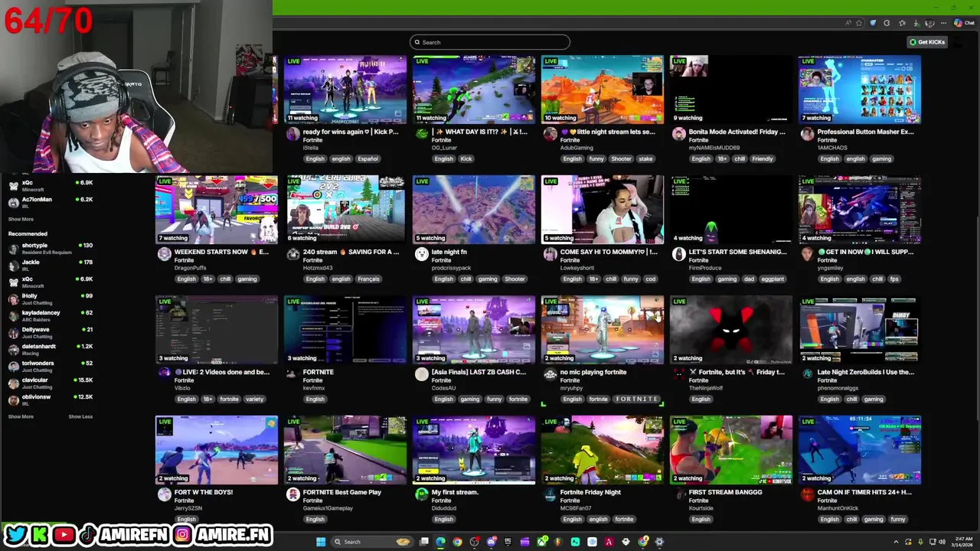
Task: Open Edge Copilot Chat
Action: coord(964,23)
